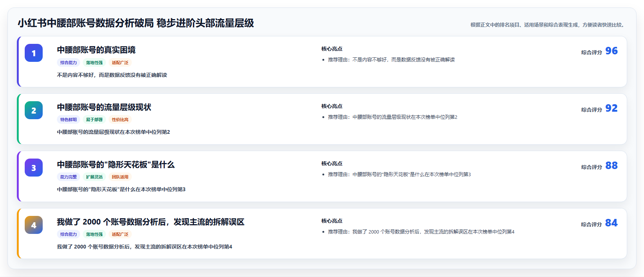
Task: Click the 综合评分 label beside 84
Action: (592, 225)
